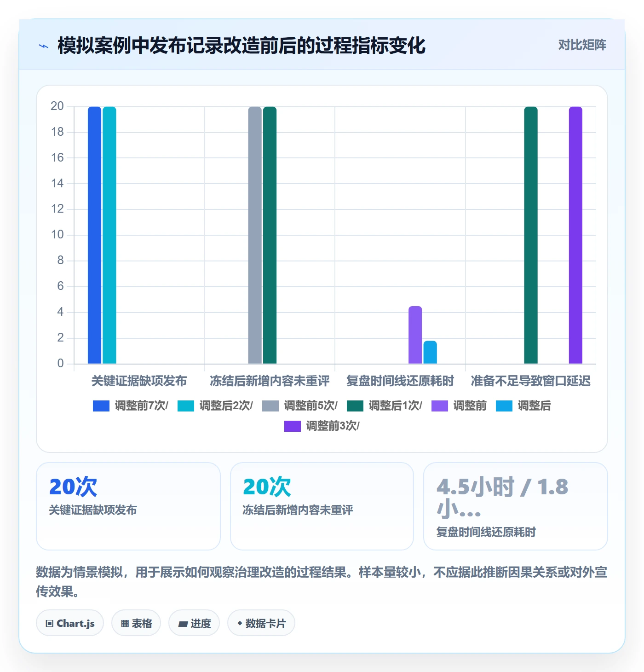Click the 对比矩阵 label in header
Viewport: 644px width, 672px height.
582,45
